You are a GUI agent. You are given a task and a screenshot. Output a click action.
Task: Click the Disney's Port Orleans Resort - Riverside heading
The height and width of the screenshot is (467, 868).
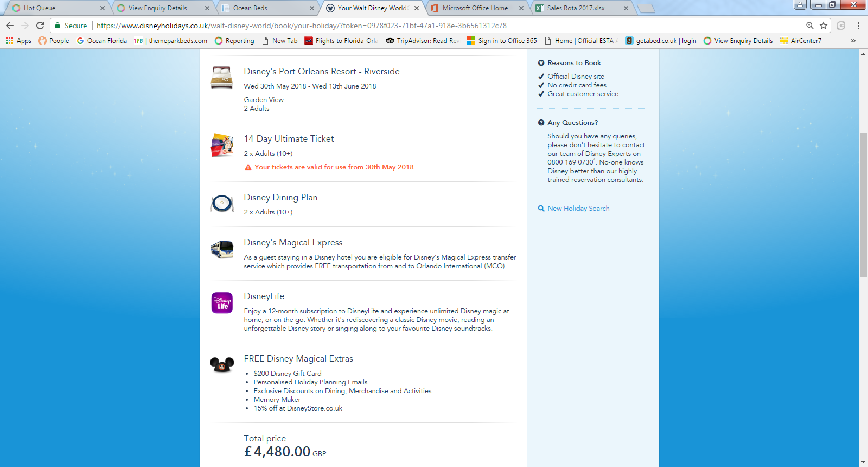(x=322, y=72)
